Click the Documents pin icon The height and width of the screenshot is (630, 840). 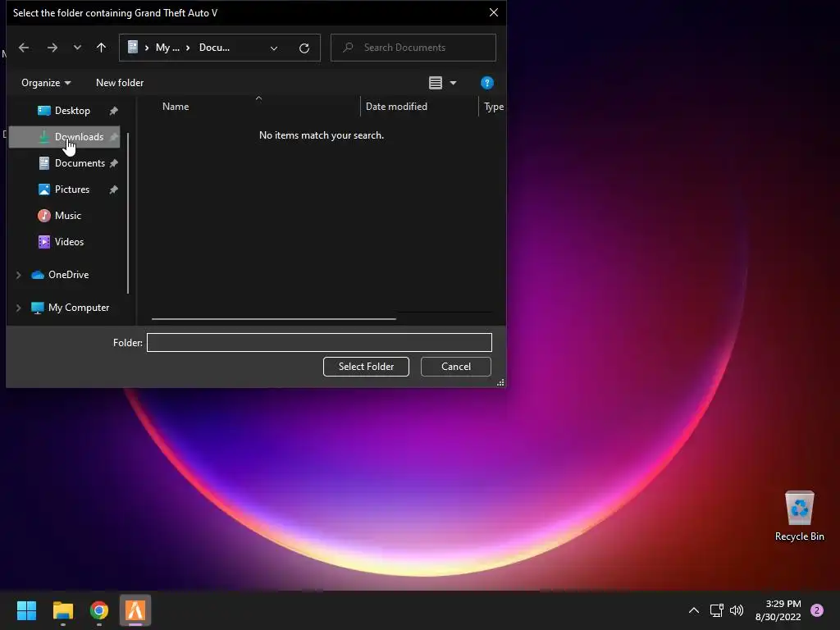[113, 163]
